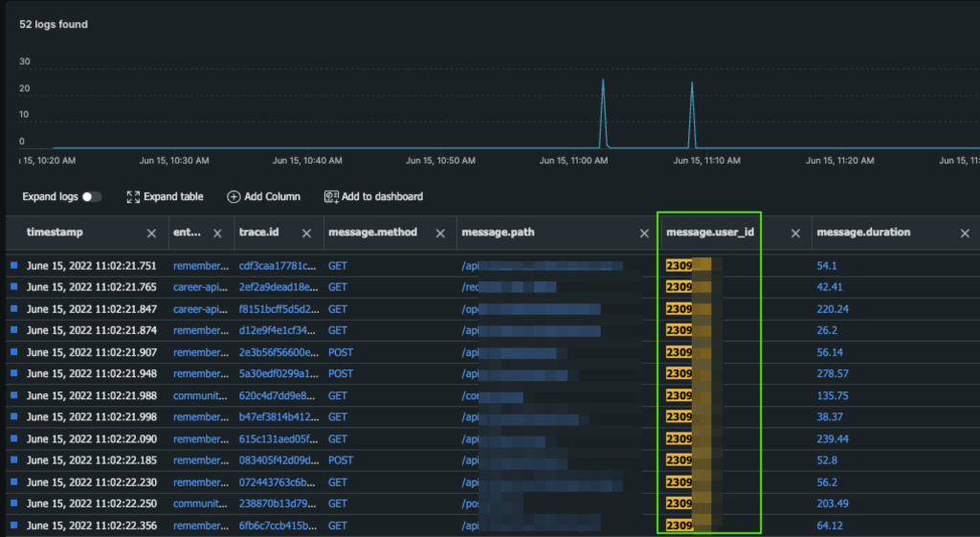Click the Expand table arrows icon

tap(133, 197)
